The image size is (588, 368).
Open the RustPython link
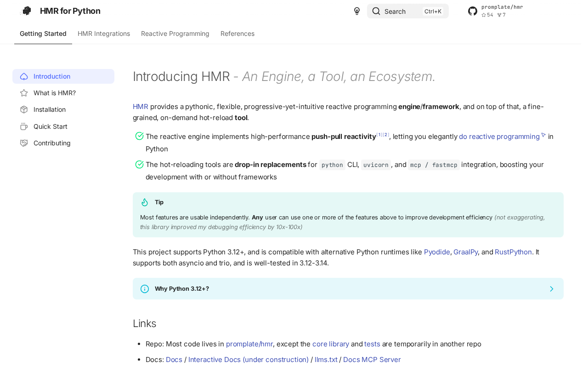pos(513,252)
